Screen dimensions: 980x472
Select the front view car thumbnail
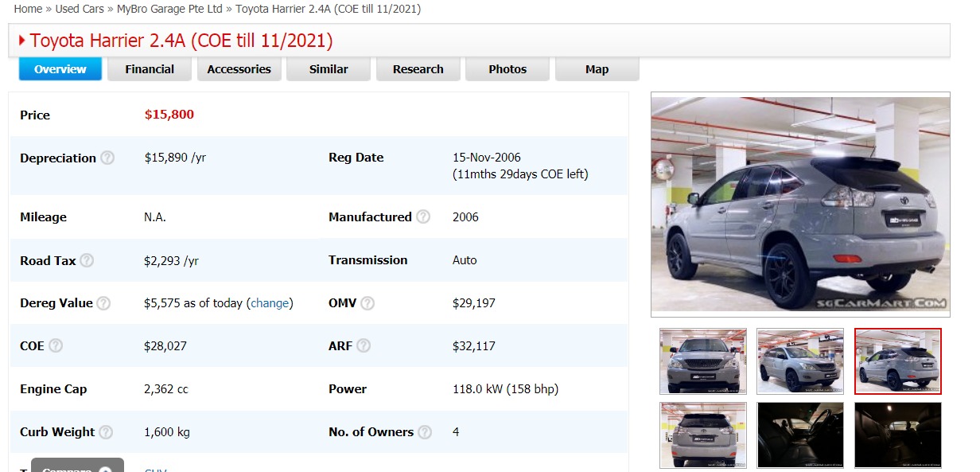(702, 361)
